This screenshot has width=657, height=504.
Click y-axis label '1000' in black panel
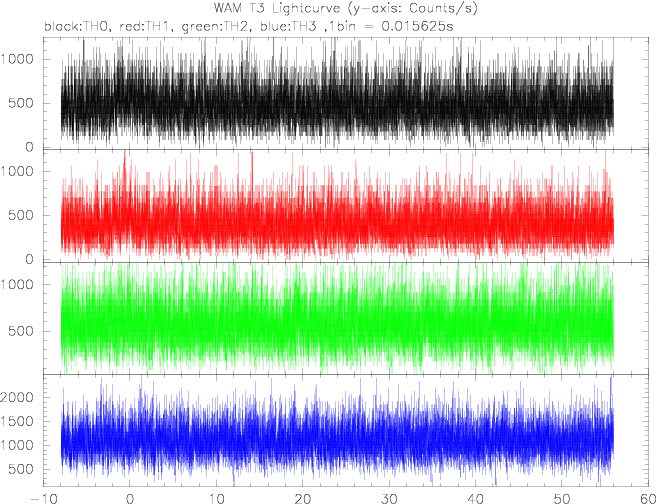point(17,59)
